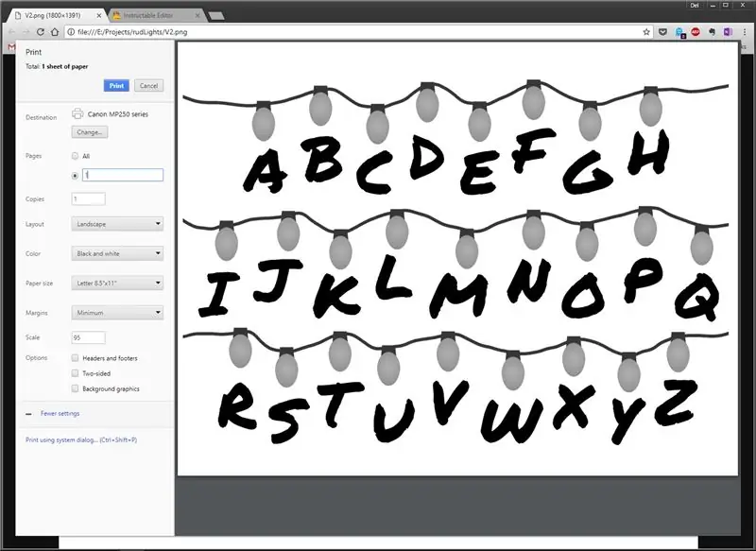Click the browser Back arrow
This screenshot has height=551, width=756.
[11, 32]
